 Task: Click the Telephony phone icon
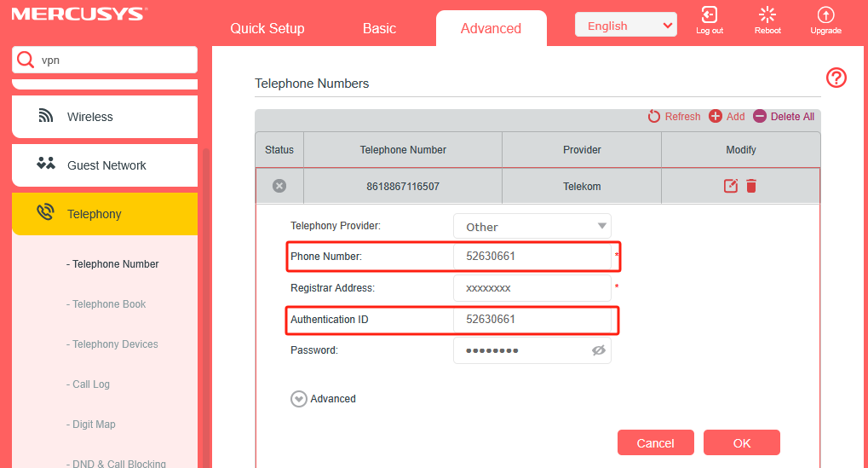coord(45,212)
